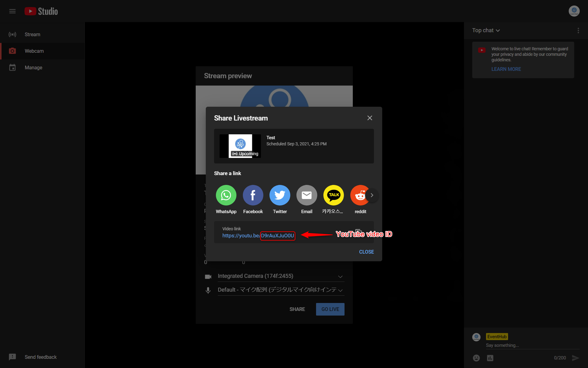Click the youtu.be video link
The height and width of the screenshot is (368, 588).
[x=258, y=236]
